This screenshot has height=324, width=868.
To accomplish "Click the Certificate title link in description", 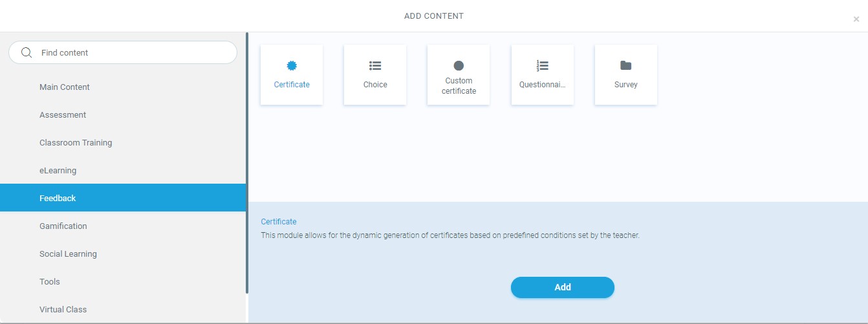I will click(x=279, y=222).
